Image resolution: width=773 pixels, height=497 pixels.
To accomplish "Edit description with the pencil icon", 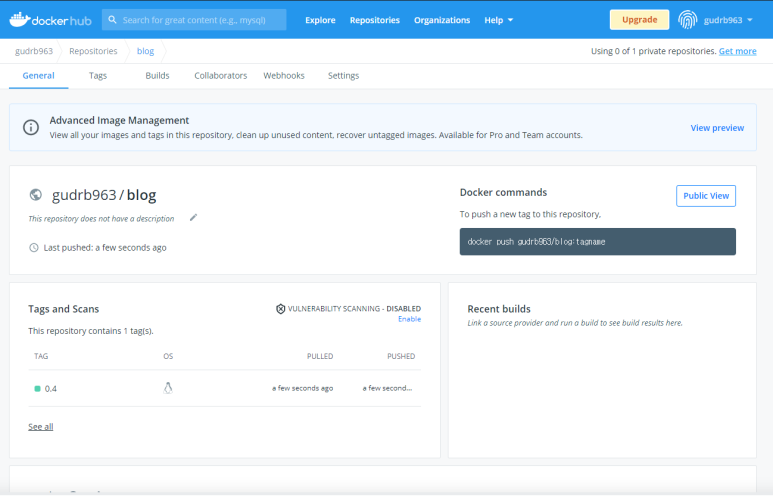I will point(193,217).
